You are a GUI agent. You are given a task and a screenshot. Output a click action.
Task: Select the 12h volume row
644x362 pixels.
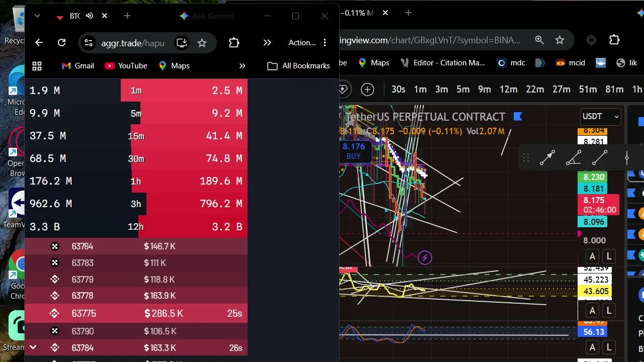click(136, 227)
